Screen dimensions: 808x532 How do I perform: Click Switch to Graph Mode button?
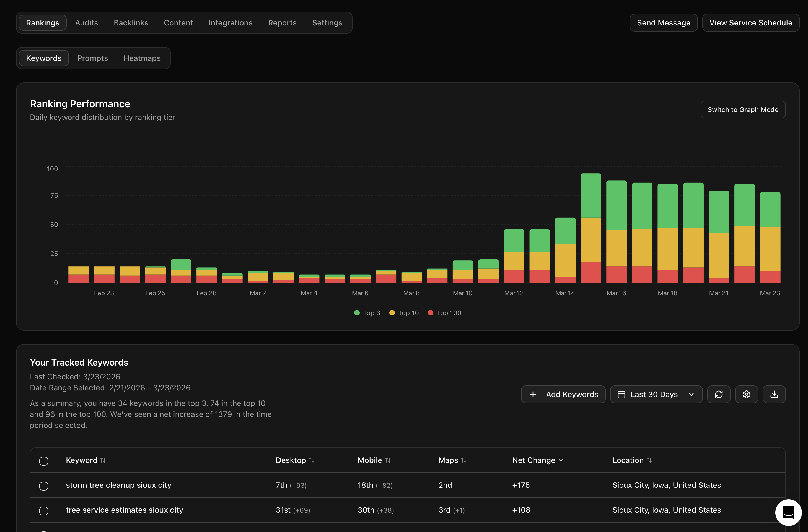click(743, 109)
